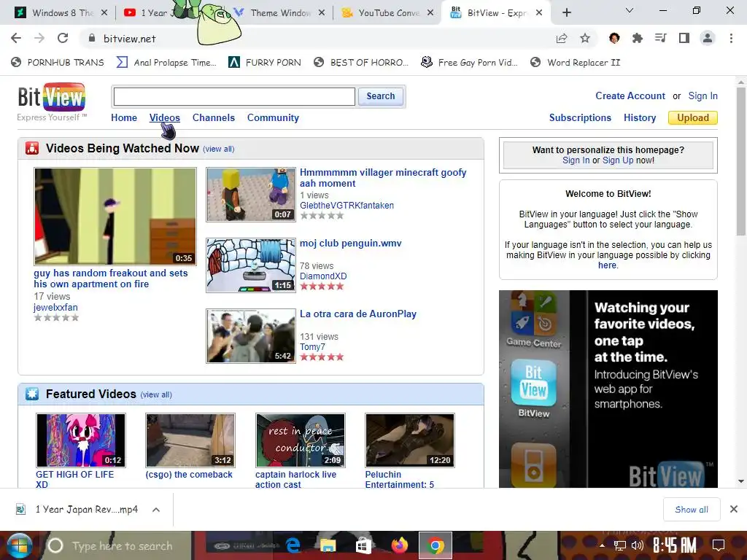Click the browser back arrow
This screenshot has width=747, height=560.
coord(16,38)
